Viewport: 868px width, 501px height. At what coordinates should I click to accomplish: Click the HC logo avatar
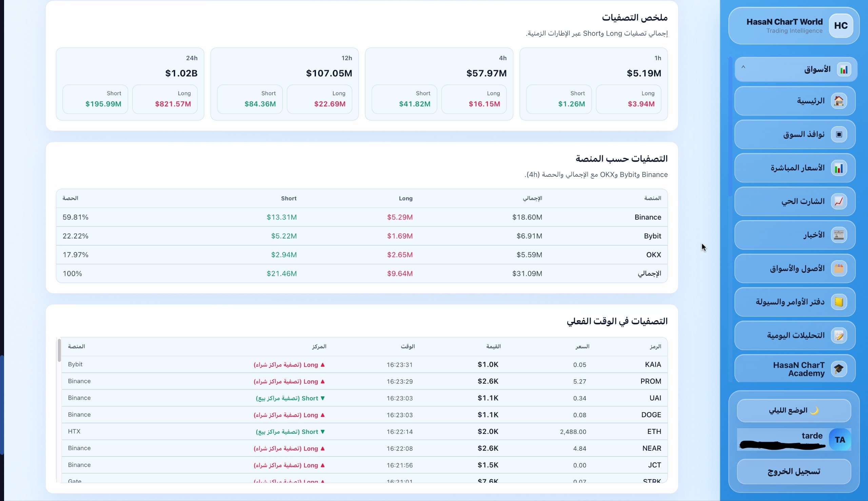(x=841, y=25)
